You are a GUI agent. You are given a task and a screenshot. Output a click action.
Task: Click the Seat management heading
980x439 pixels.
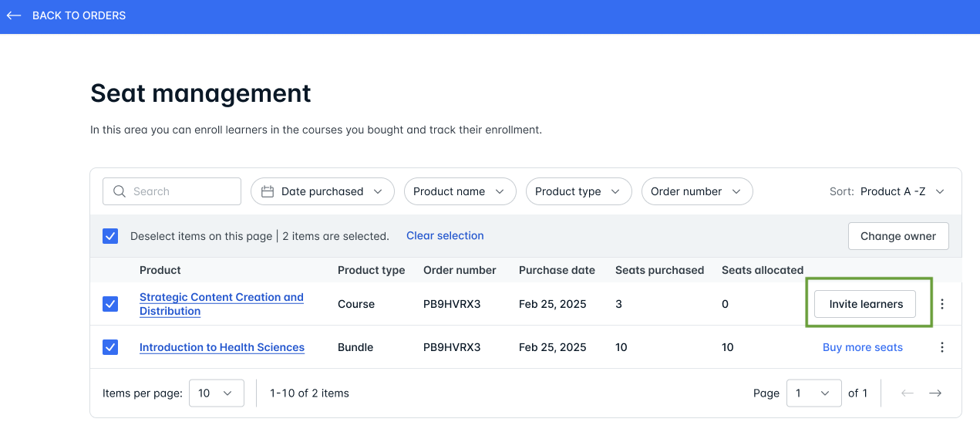pyautogui.click(x=200, y=93)
